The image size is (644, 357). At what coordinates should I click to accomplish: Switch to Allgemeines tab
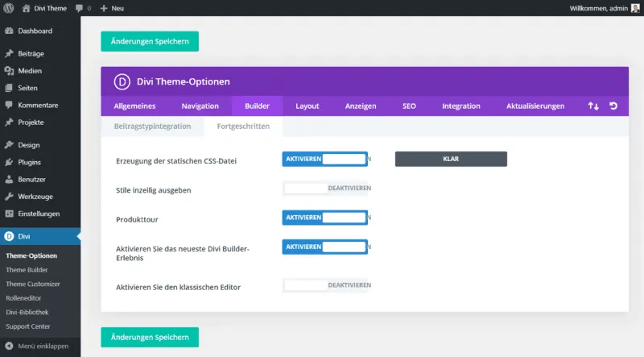[x=134, y=106]
